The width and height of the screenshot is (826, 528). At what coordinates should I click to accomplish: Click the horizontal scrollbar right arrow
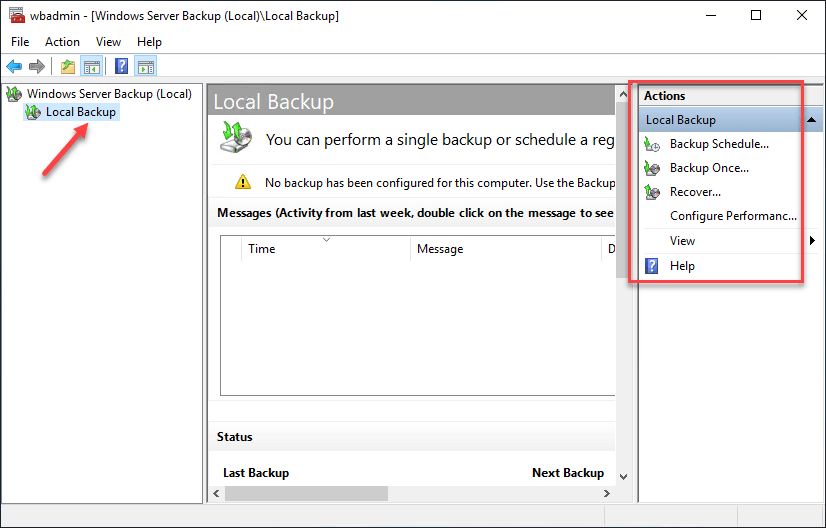606,493
